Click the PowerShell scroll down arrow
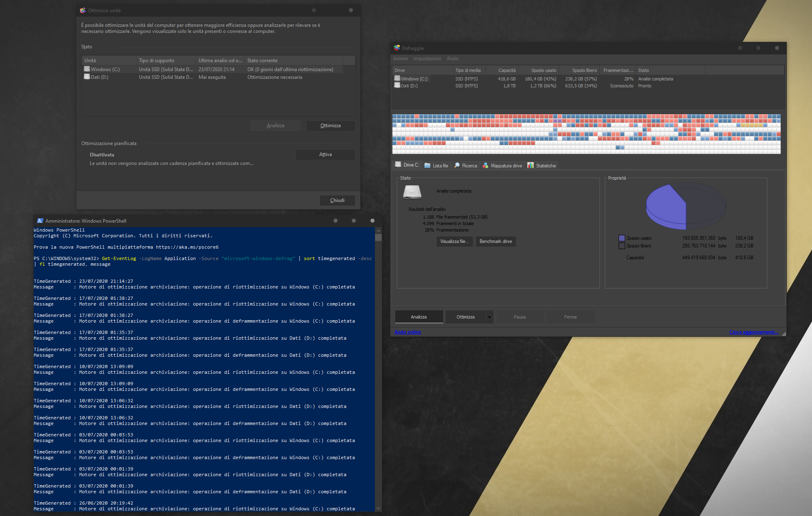The width and height of the screenshot is (812, 516). click(379, 508)
